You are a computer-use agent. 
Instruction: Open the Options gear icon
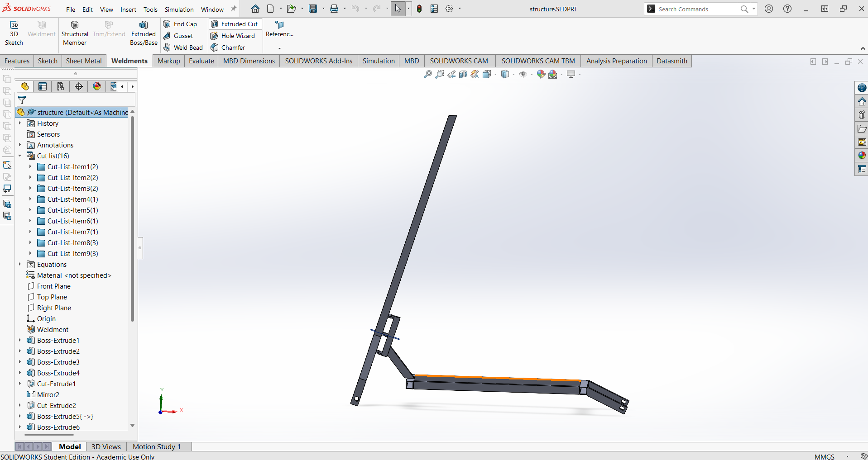[449, 9]
